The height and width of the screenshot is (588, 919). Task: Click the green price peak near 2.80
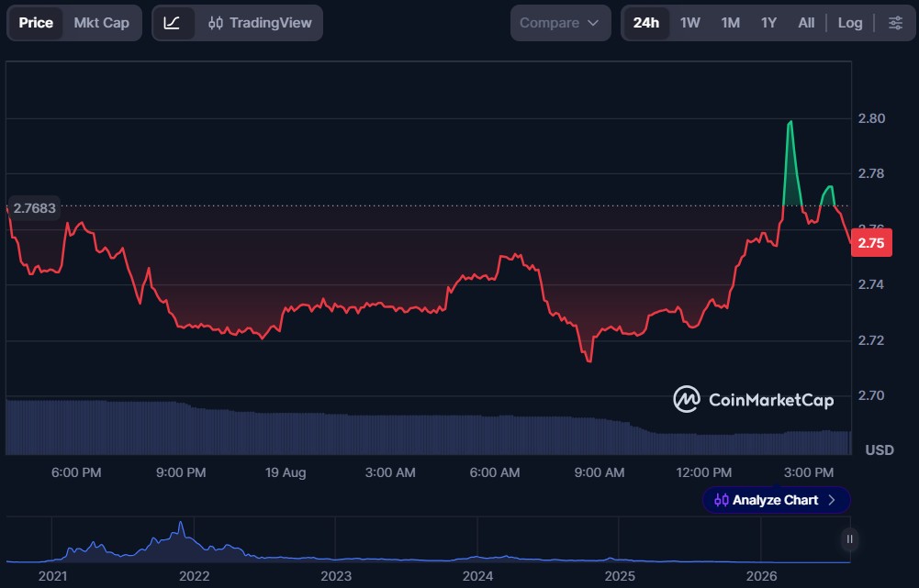(790, 122)
